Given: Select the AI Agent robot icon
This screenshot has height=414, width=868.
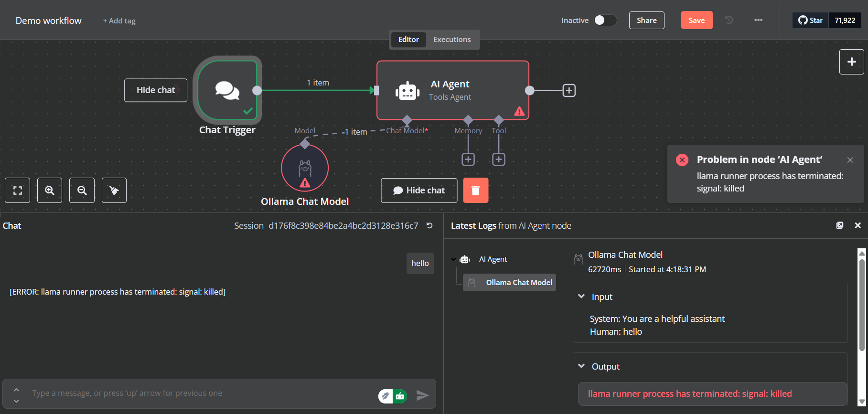Looking at the screenshot, I should coord(407,90).
